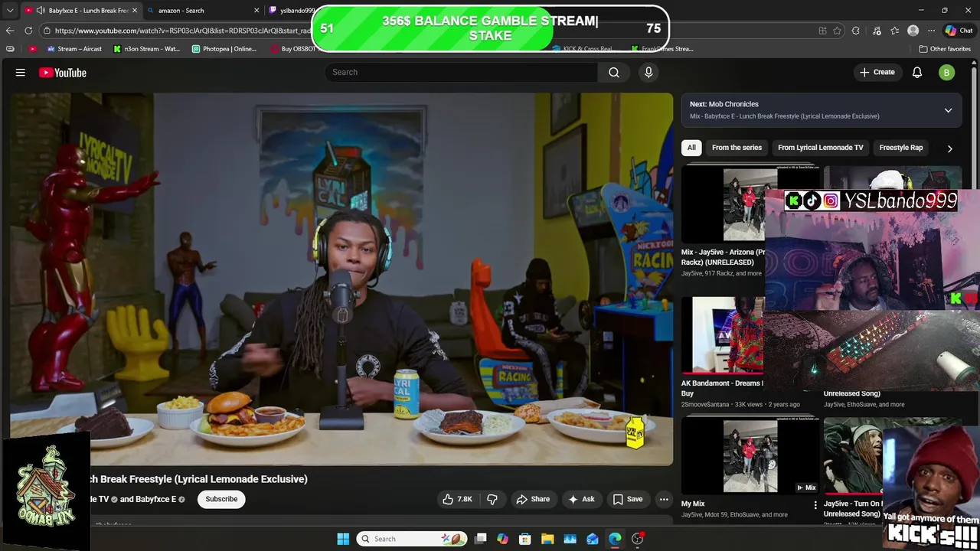The height and width of the screenshot is (551, 980).
Task: Launch Copilot from the taskbar
Action: pyautogui.click(x=502, y=539)
